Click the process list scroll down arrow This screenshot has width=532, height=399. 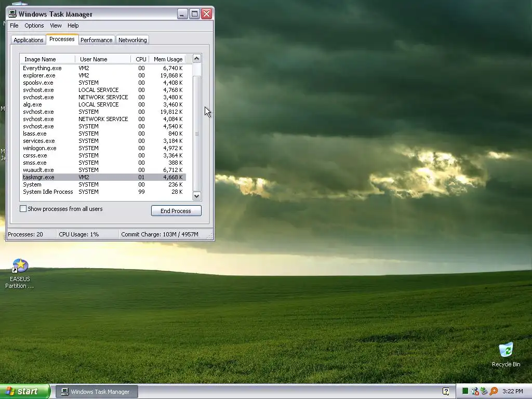[197, 196]
